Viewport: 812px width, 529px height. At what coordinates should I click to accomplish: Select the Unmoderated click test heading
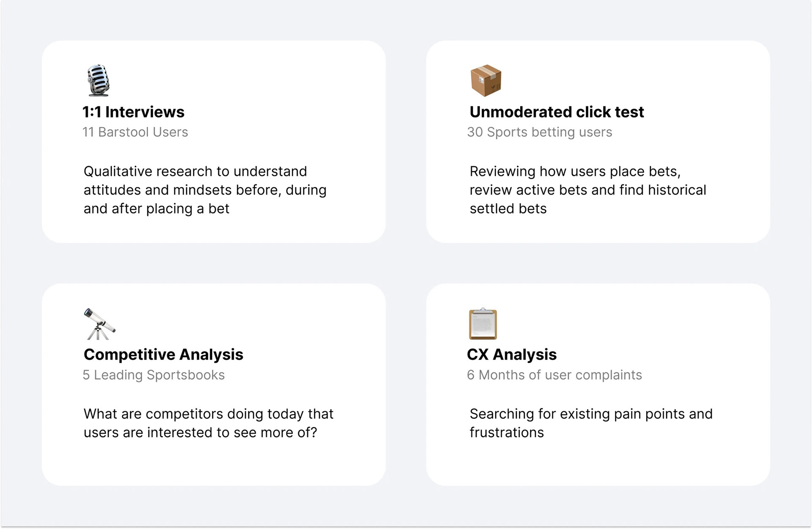point(557,112)
